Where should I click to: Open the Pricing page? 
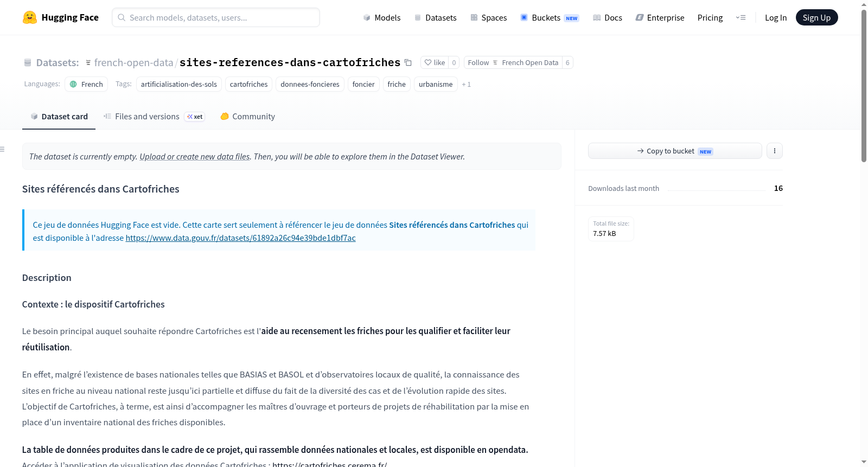pos(710,17)
